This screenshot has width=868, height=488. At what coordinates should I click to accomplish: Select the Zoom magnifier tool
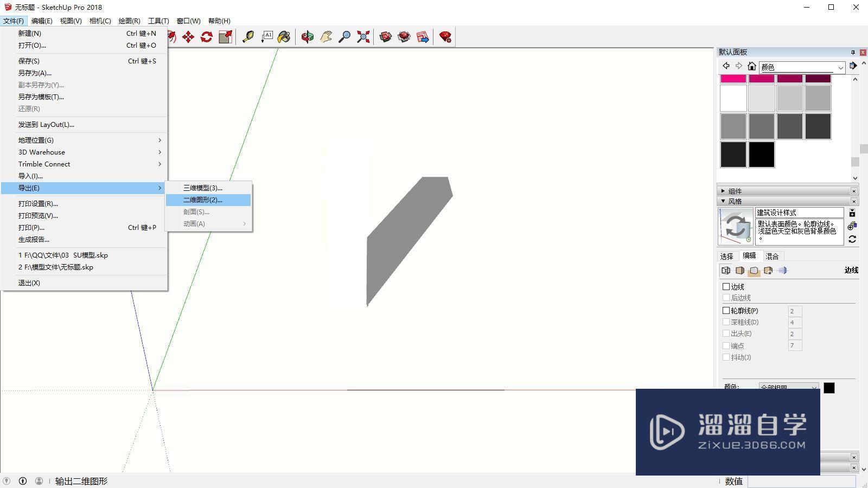point(344,37)
